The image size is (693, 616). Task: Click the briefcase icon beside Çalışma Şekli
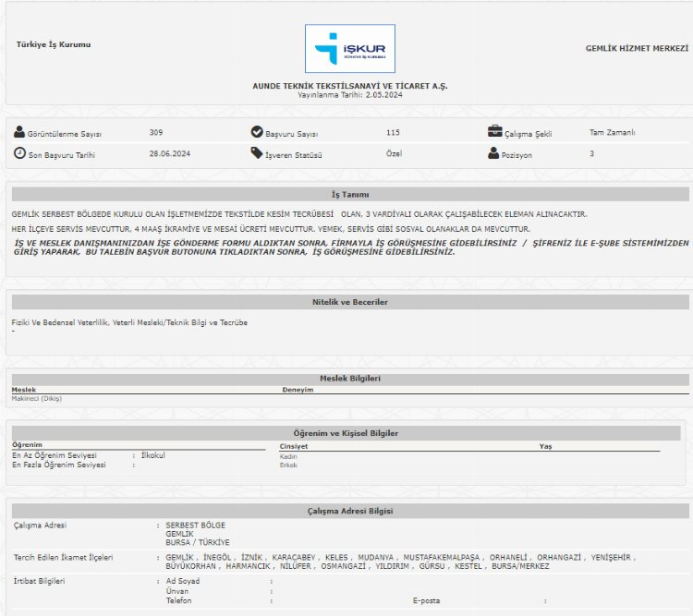tap(495, 132)
